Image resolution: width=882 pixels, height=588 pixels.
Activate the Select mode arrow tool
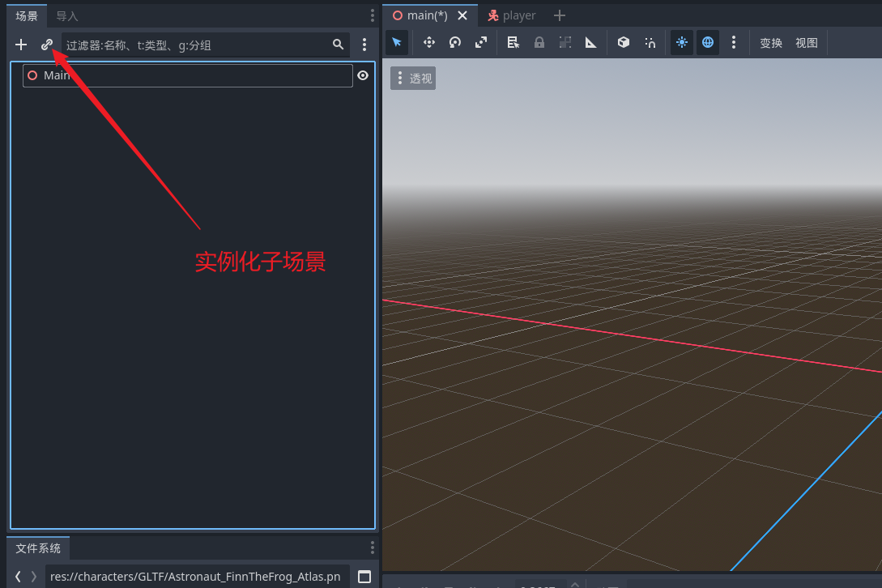click(x=397, y=43)
